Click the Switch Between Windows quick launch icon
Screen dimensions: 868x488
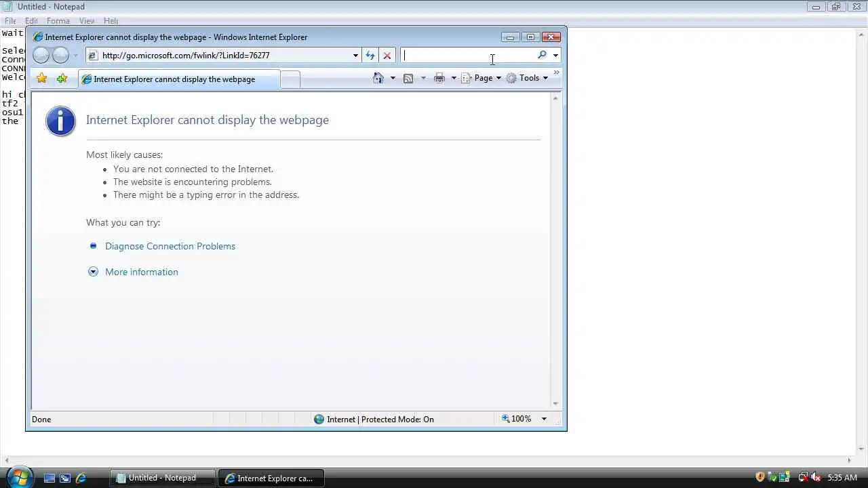(x=65, y=478)
